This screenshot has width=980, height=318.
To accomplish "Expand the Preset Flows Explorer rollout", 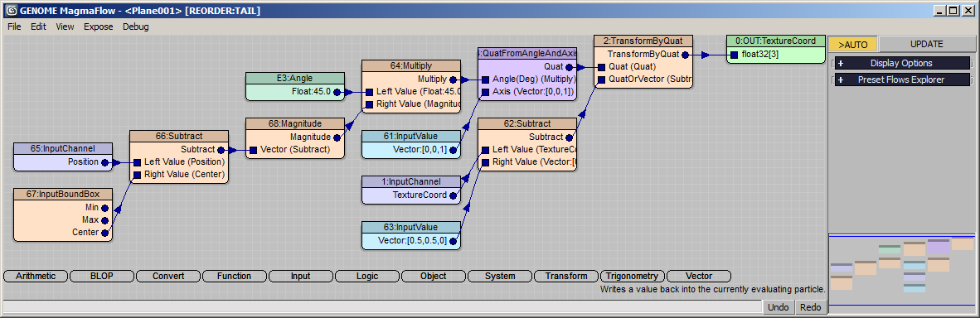I will pyautogui.click(x=901, y=79).
